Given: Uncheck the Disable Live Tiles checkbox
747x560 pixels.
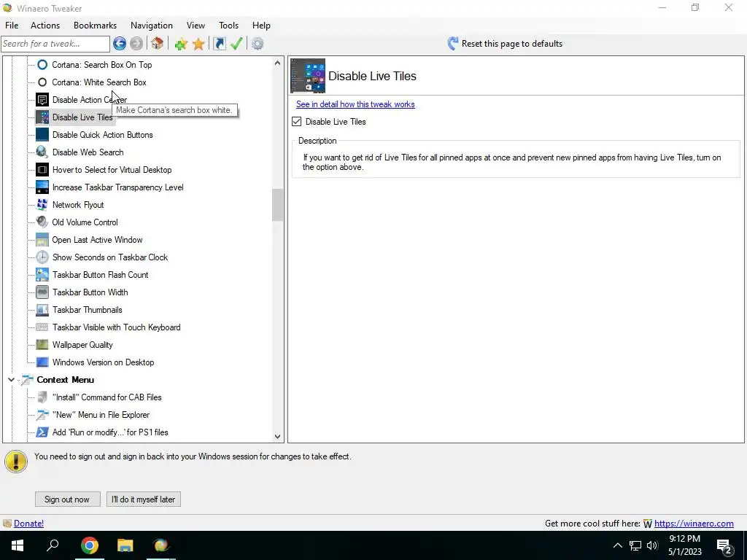Looking at the screenshot, I should point(296,122).
